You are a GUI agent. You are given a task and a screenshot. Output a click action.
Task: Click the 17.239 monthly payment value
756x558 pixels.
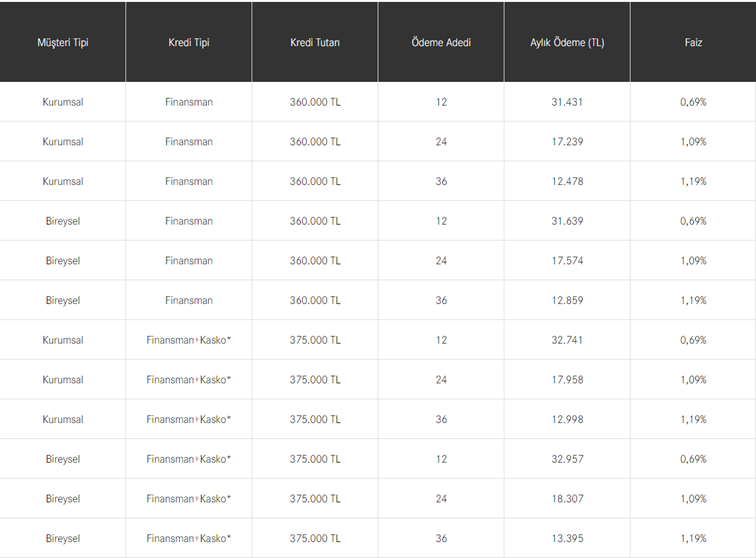tap(567, 142)
